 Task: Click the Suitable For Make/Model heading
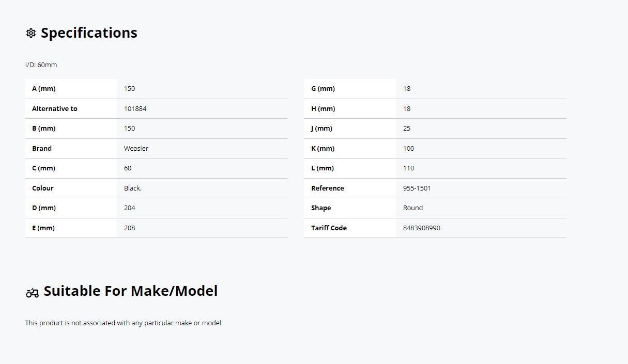click(131, 291)
